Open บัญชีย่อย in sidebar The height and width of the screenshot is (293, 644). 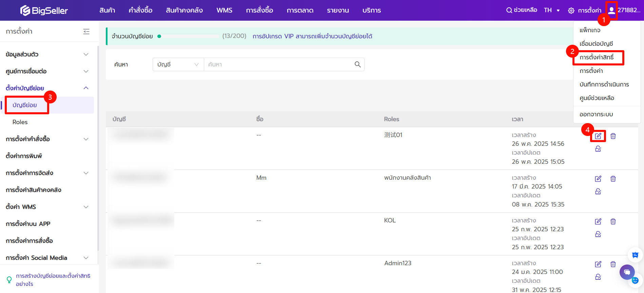coord(25,105)
